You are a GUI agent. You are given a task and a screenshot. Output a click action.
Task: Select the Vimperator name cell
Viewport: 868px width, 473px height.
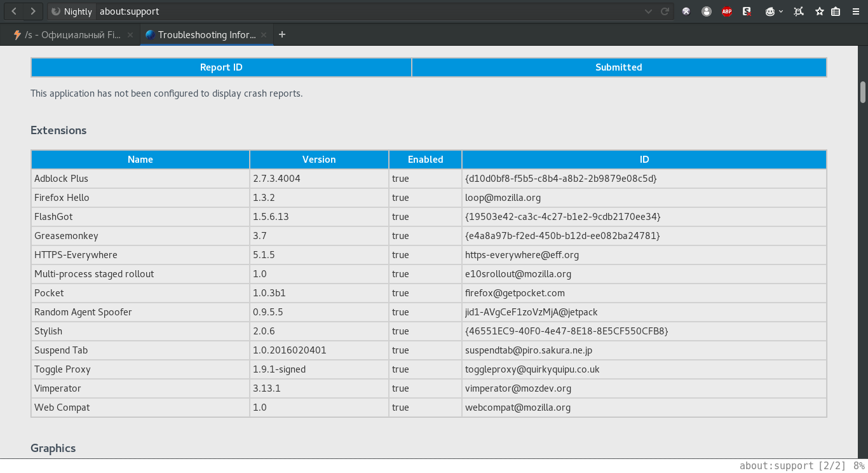[x=140, y=388]
